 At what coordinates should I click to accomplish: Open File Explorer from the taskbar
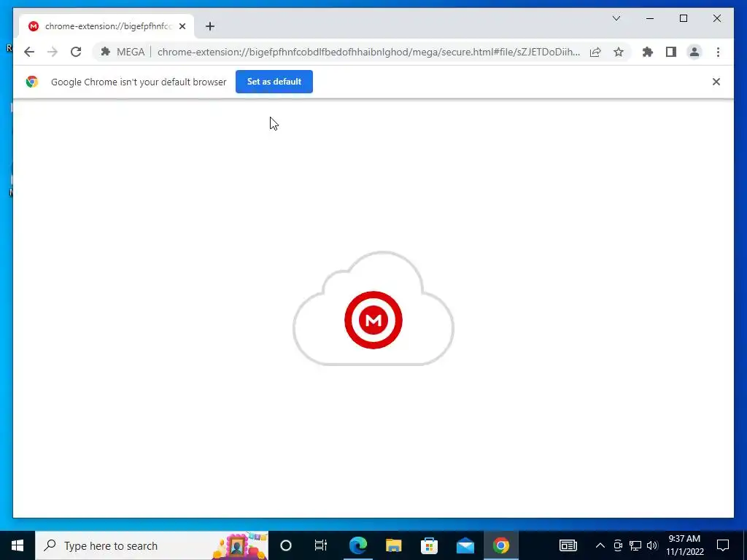click(x=393, y=545)
